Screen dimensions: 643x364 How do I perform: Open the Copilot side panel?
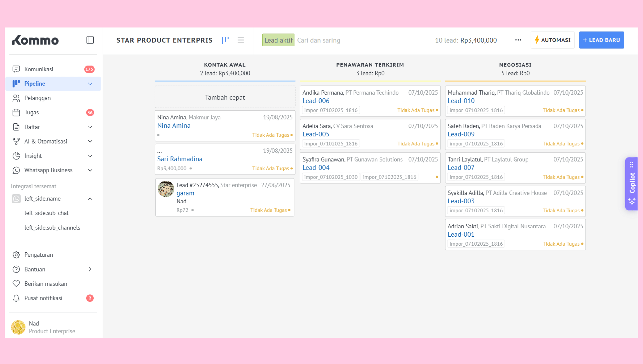pyautogui.click(x=632, y=183)
